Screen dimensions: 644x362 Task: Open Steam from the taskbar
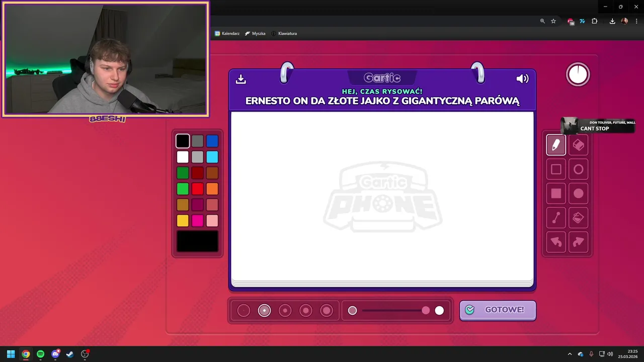point(70,354)
